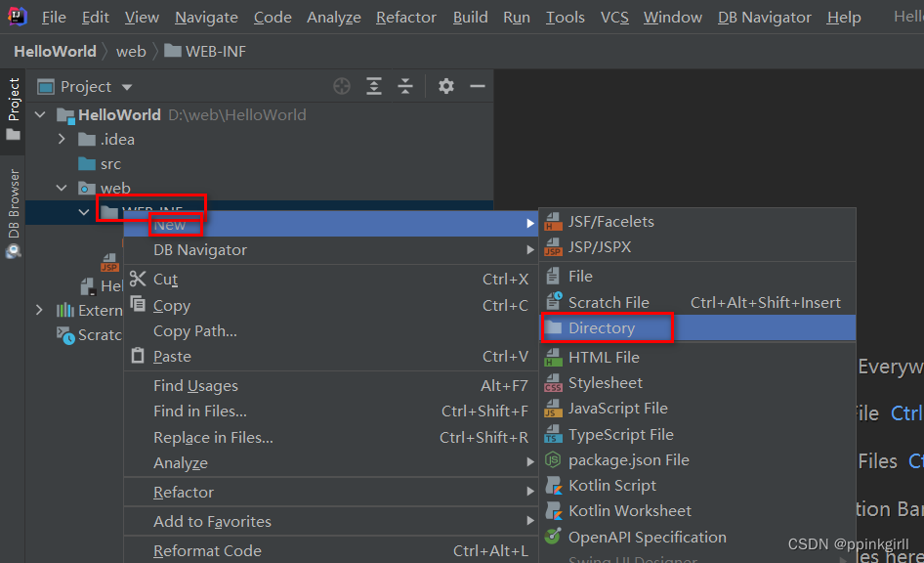The height and width of the screenshot is (563, 924).
Task: Click the JavaScript File icon
Action: tap(553, 408)
